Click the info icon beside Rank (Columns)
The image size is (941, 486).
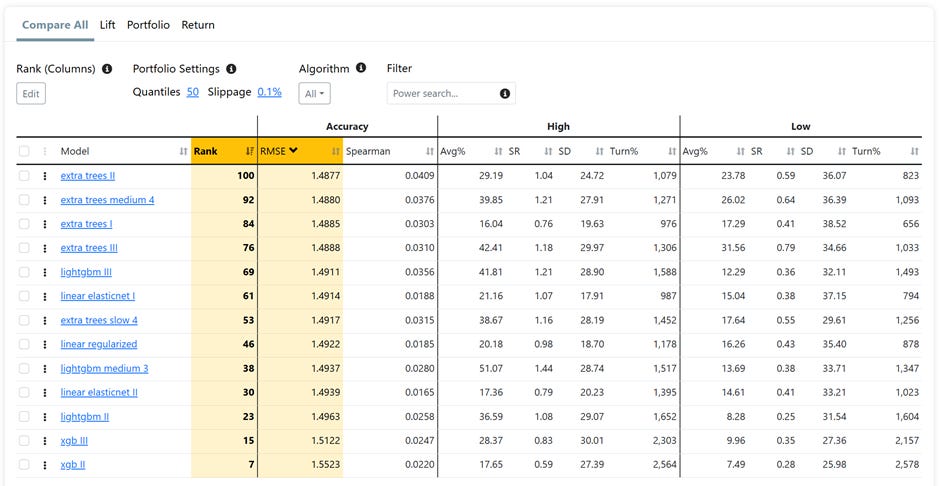tap(107, 69)
